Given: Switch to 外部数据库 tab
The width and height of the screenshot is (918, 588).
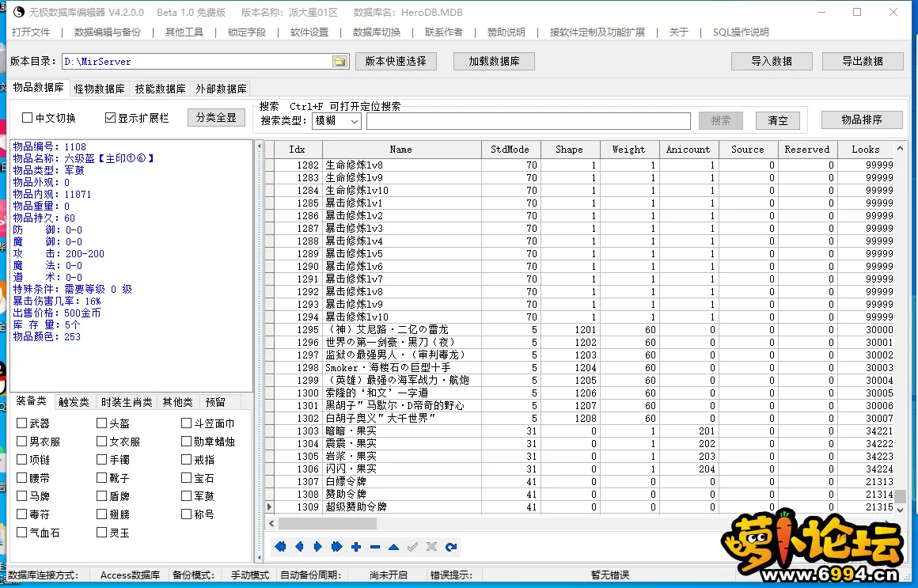Looking at the screenshot, I should click(x=221, y=89).
